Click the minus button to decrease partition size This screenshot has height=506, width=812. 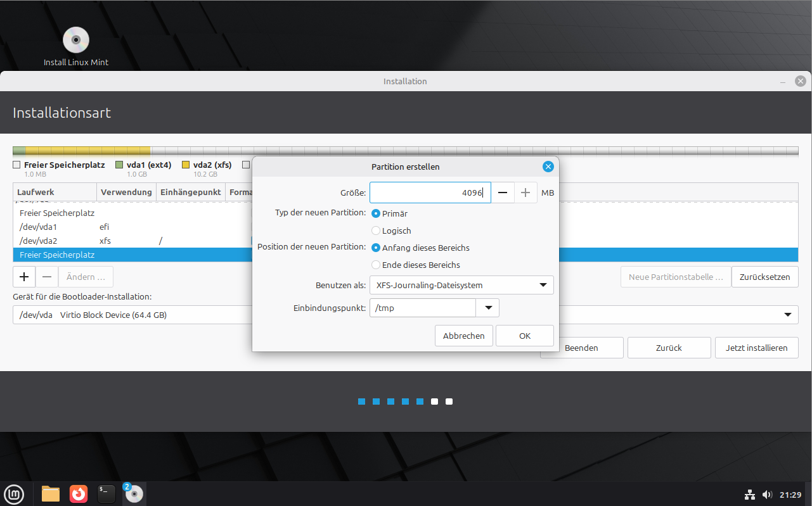coord(502,193)
